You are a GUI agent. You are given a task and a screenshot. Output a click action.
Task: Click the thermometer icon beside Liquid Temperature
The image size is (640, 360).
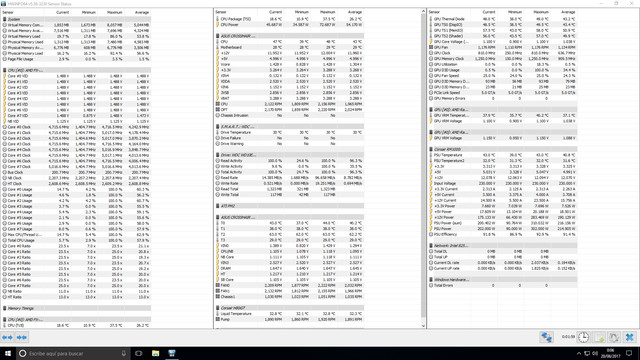pos(218,314)
